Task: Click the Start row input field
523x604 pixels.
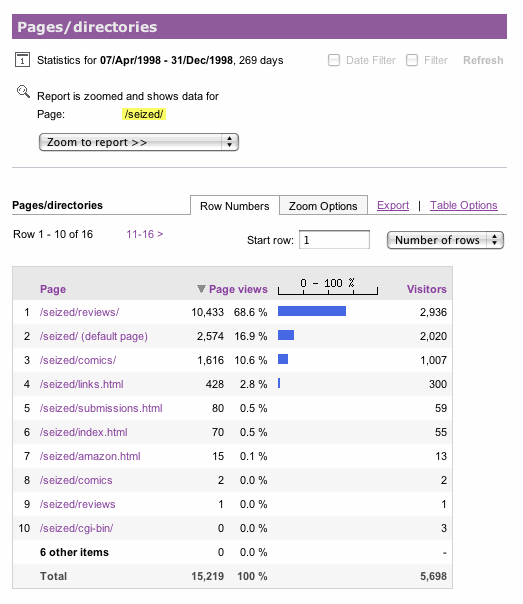Action: 334,240
